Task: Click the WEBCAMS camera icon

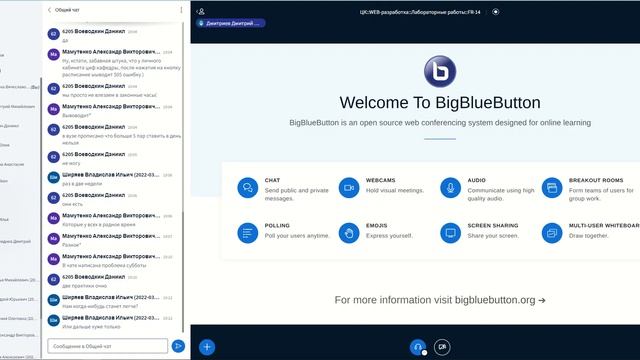Action: point(349,188)
